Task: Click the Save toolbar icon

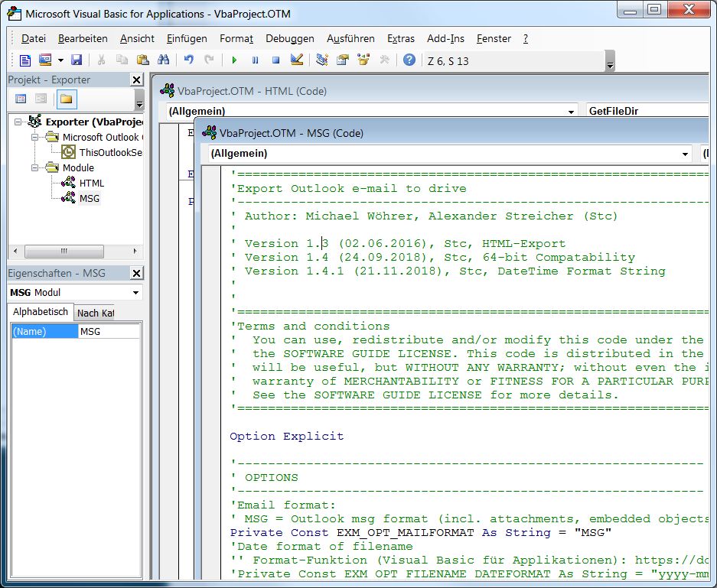Action: tap(76, 60)
